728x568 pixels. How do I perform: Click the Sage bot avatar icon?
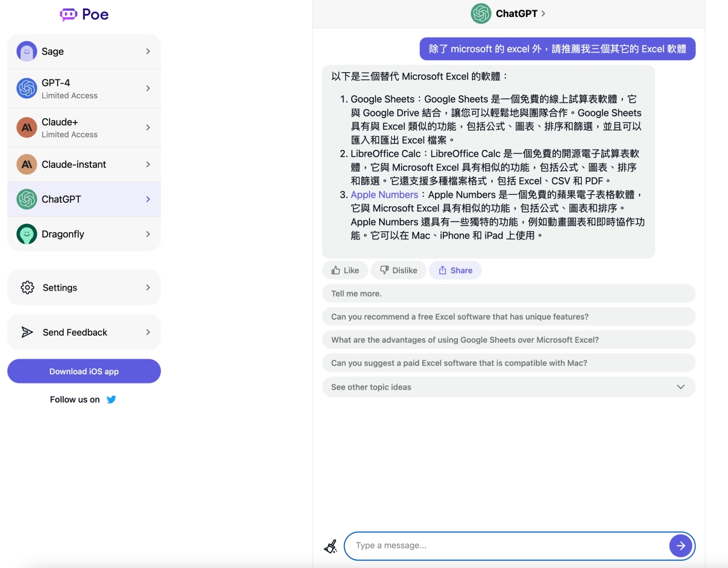pos(27,52)
